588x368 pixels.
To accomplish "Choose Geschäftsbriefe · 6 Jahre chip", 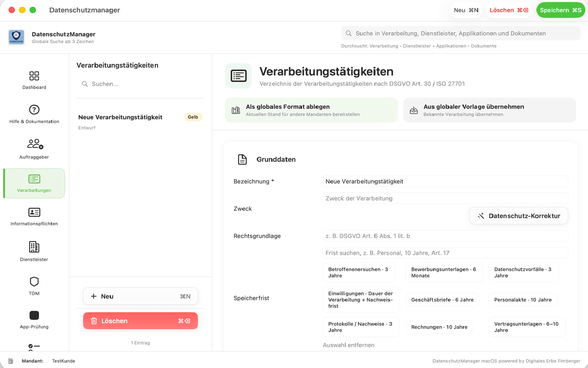I will [x=443, y=300].
